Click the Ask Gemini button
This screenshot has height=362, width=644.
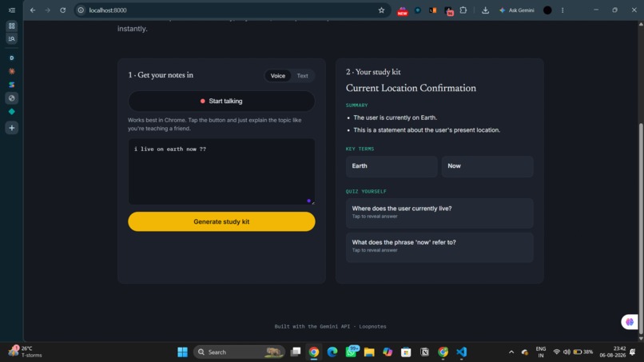point(517,10)
